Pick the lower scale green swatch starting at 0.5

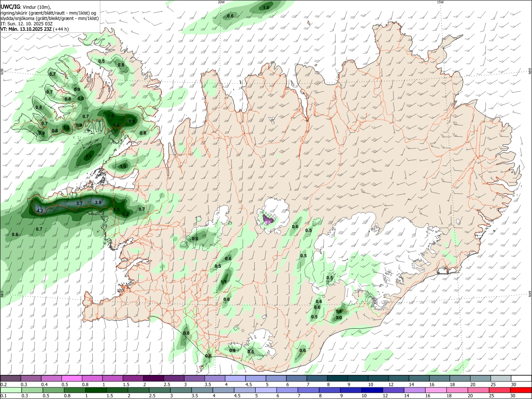[53, 390]
